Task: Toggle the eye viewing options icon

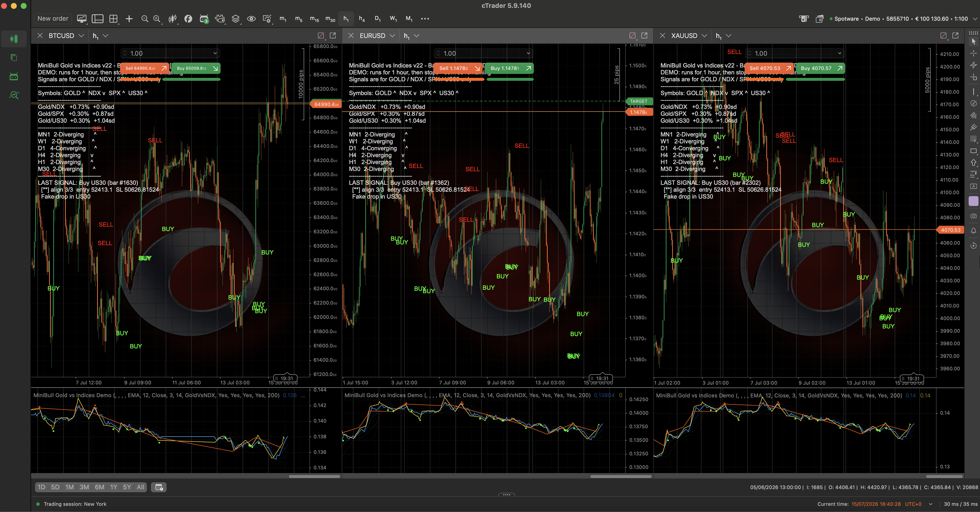Action: click(x=251, y=19)
